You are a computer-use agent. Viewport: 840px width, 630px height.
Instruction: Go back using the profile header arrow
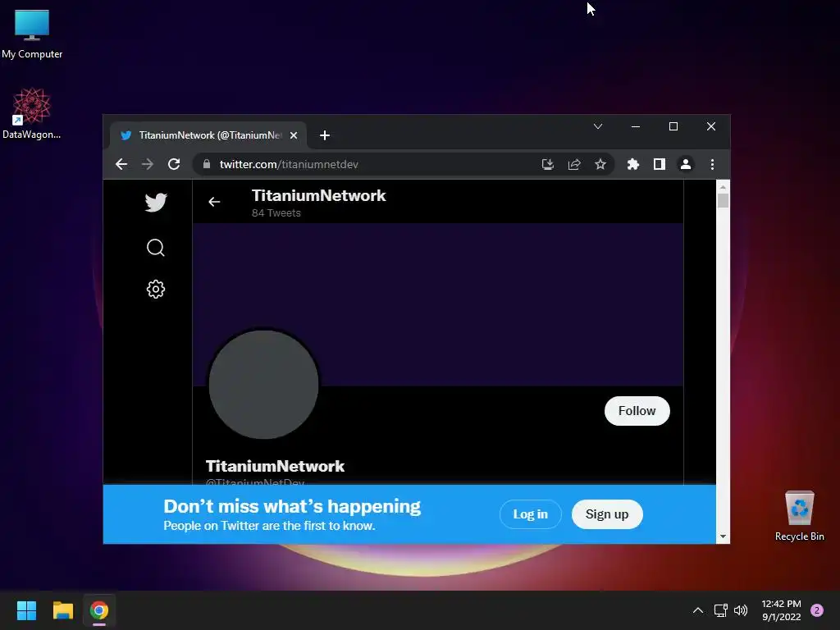pos(214,202)
